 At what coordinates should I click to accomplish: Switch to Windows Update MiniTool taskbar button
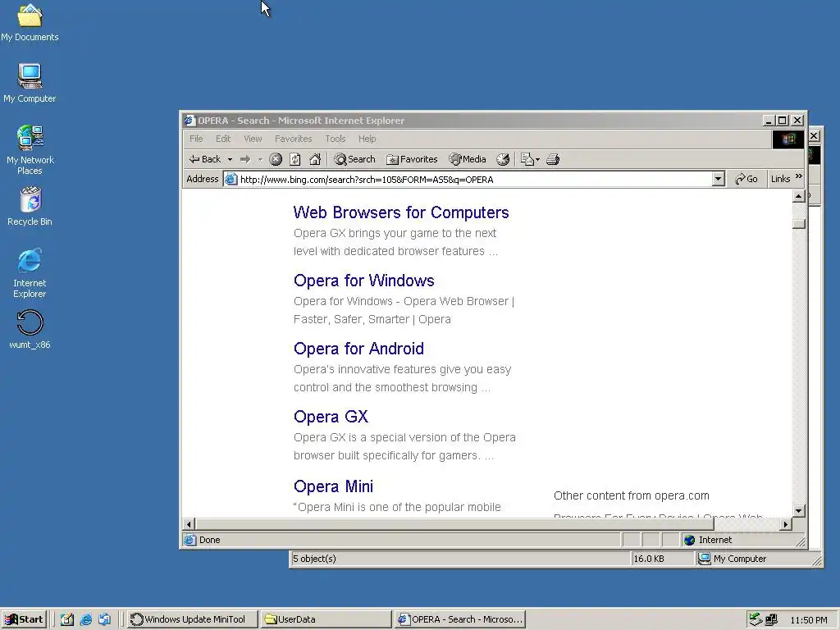click(192, 619)
